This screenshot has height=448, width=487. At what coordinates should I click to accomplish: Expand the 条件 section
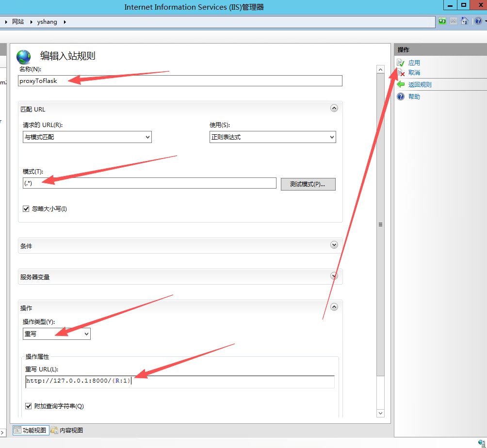(x=334, y=245)
